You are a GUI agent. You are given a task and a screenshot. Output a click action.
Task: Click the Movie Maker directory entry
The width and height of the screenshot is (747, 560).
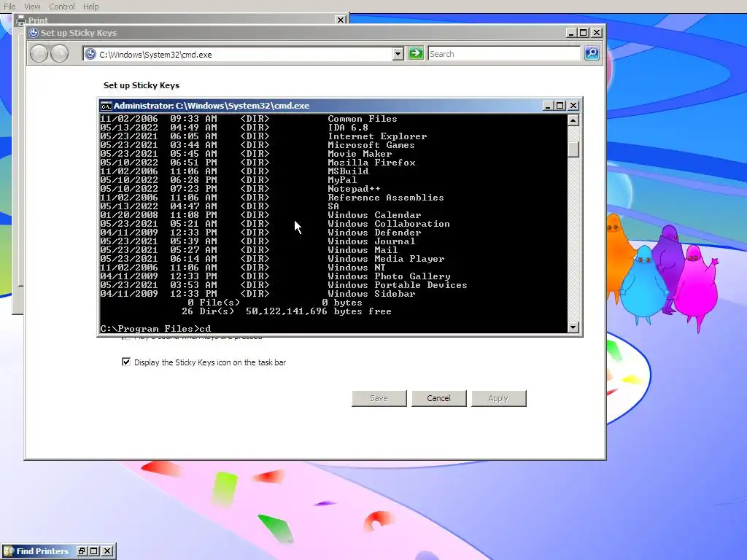tap(360, 154)
